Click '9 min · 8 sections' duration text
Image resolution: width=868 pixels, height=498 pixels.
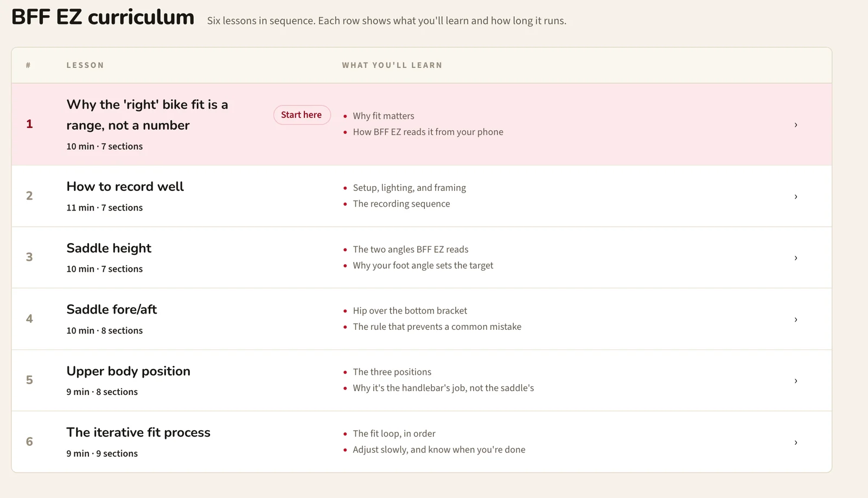102,392
